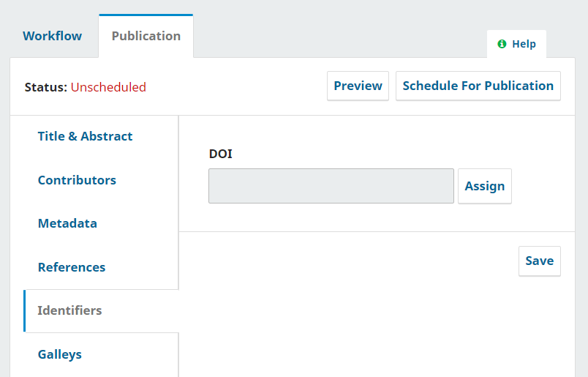Viewport: 588px width, 377px height.
Task: Open the Help panel
Action: pos(517,44)
